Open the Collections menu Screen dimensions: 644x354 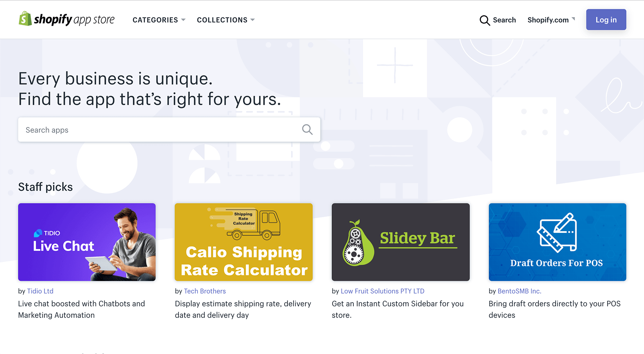[x=222, y=20]
